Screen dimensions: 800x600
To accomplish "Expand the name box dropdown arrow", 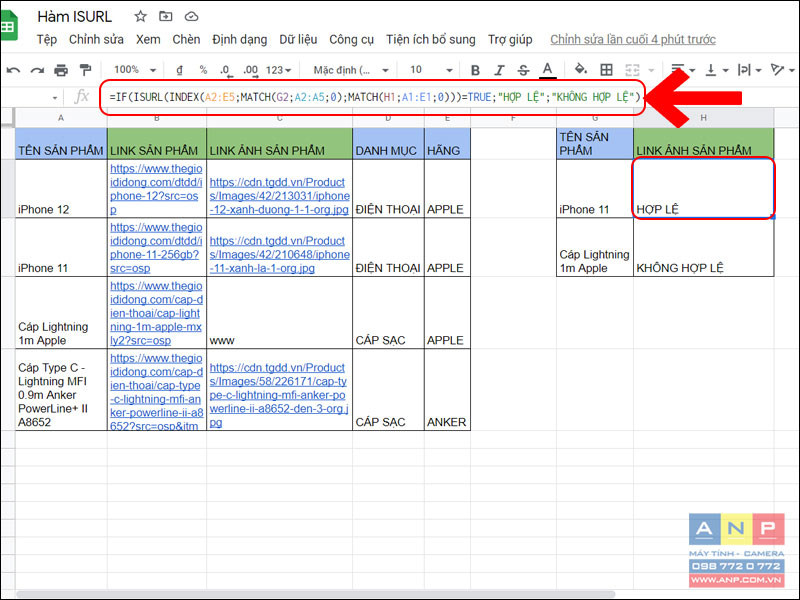I will [x=55, y=97].
